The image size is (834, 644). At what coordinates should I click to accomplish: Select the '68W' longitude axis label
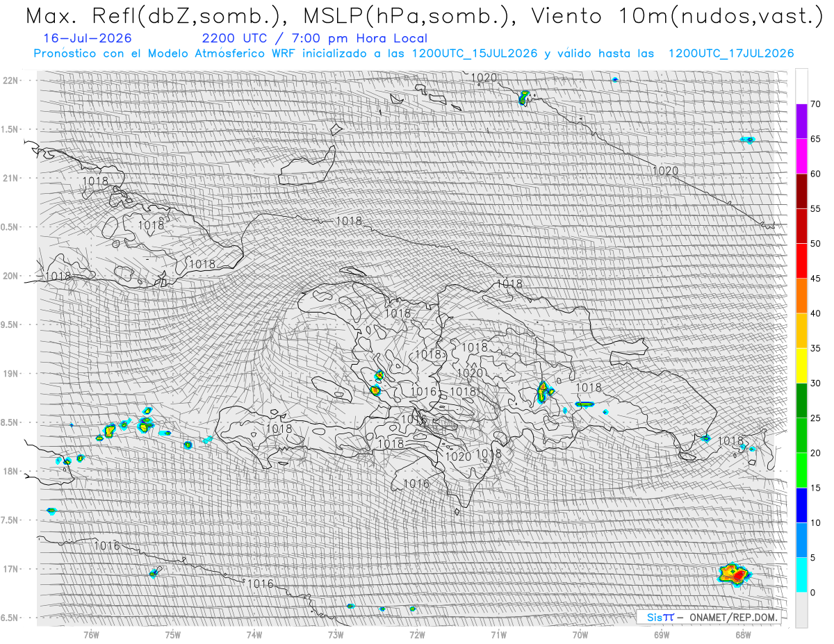click(x=743, y=634)
